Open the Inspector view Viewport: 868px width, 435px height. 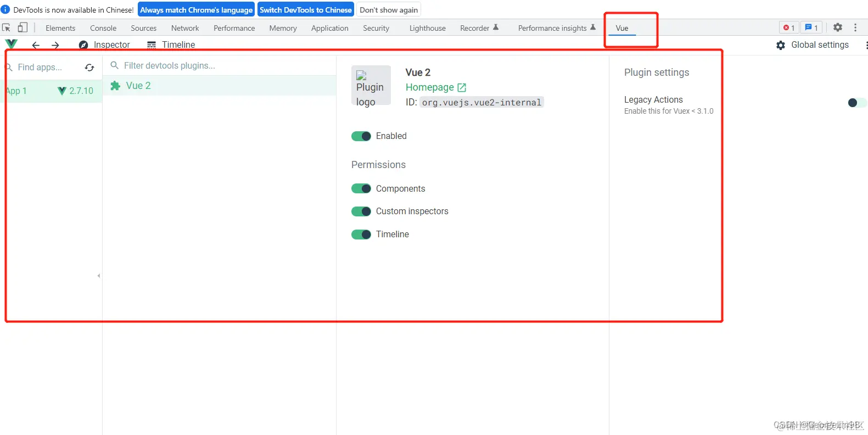(104, 45)
